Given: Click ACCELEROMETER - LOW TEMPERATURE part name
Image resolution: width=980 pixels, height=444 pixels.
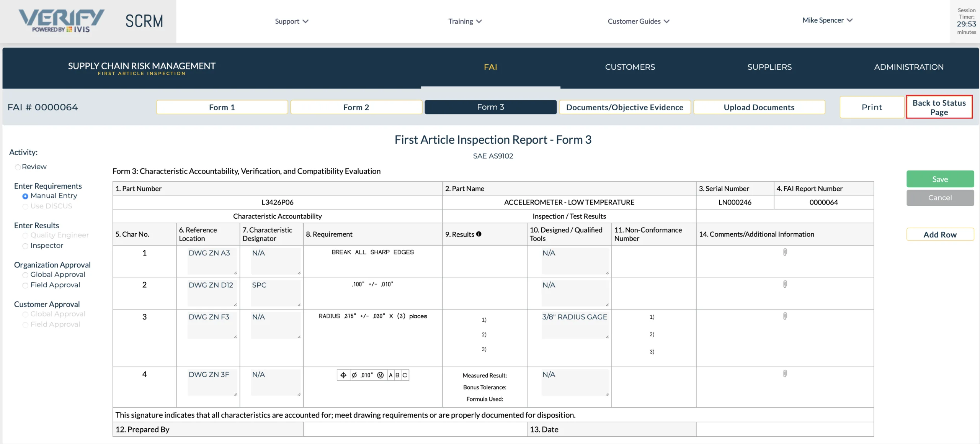Looking at the screenshot, I should (x=569, y=202).
